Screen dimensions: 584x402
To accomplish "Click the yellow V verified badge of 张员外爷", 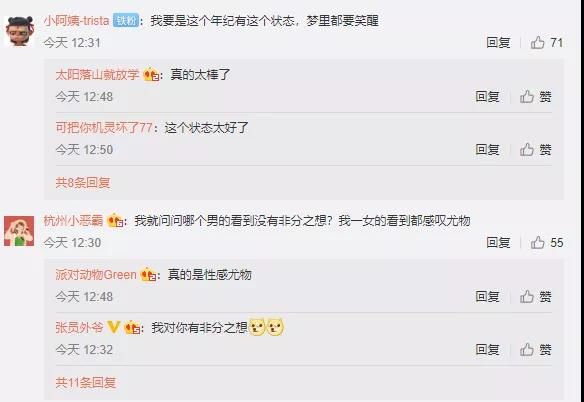I will pyautogui.click(x=114, y=327).
